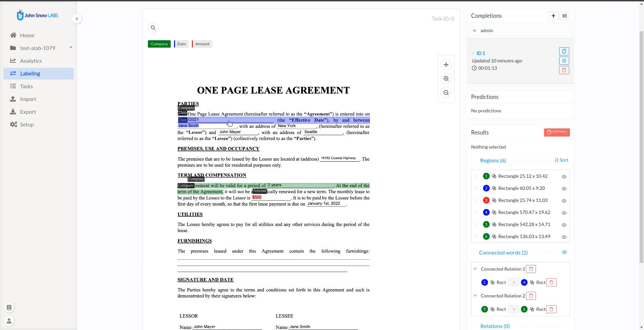Click arrow between Rect 2 and Rect 4
The width and height of the screenshot is (644, 330).
pyautogui.click(x=514, y=282)
